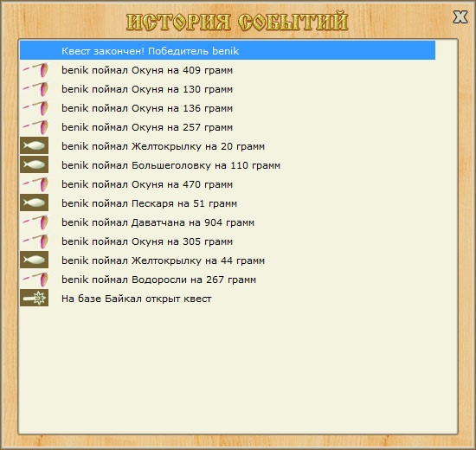Select the 'Окуня на 305 грамм' row
The image size is (476, 450).
click(x=228, y=241)
